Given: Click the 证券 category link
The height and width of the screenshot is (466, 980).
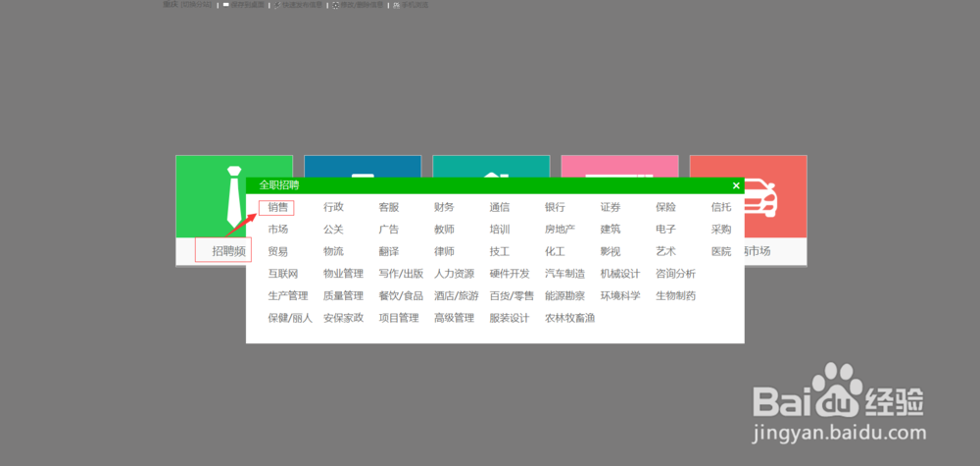Looking at the screenshot, I should pyautogui.click(x=611, y=207).
